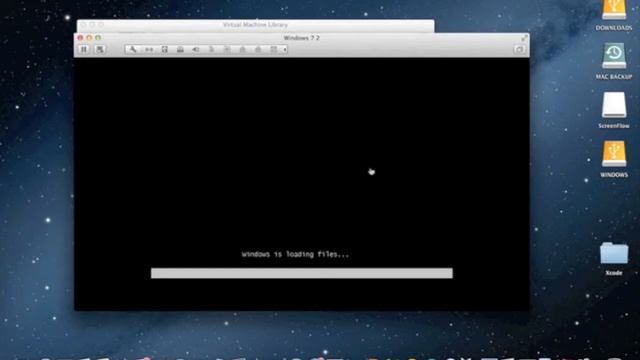Click the hard disk device icon

point(164,49)
